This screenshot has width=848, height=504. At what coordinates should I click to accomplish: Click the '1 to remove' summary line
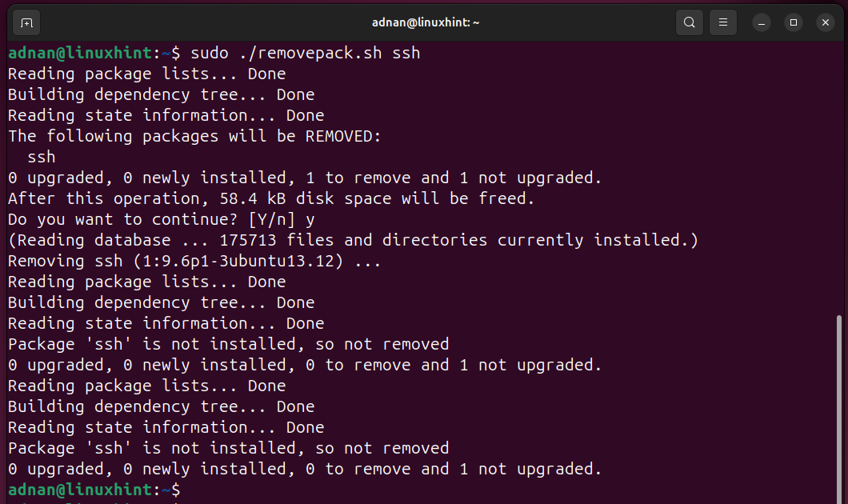[x=304, y=178]
